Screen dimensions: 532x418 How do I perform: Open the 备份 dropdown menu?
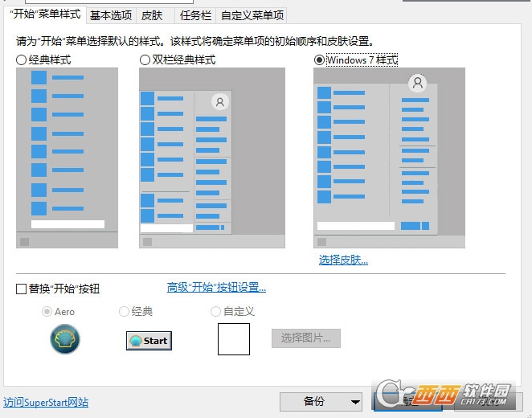tap(321, 401)
